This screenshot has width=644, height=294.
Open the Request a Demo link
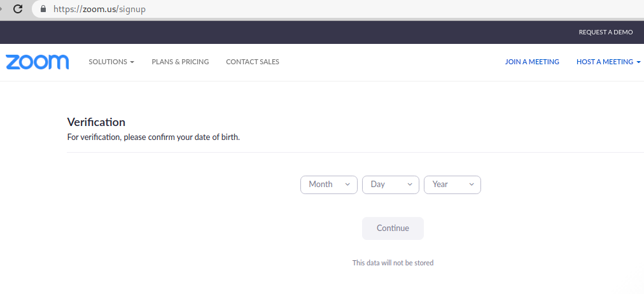coord(606,32)
